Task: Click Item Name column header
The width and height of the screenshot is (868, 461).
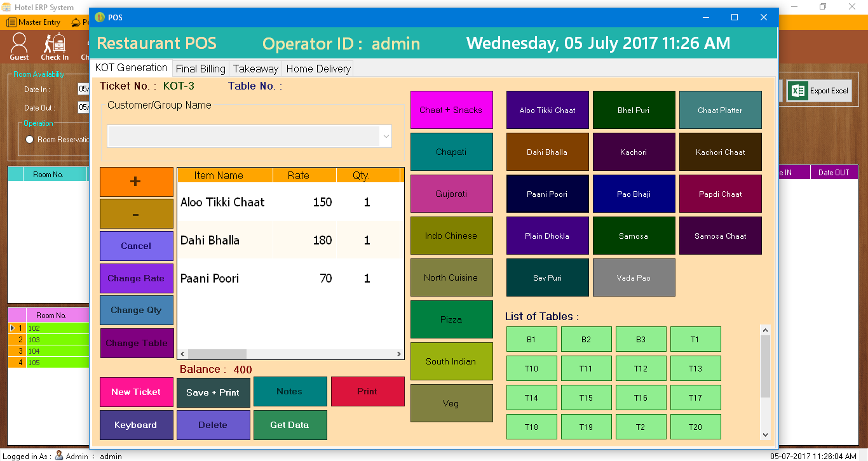Action: (x=225, y=175)
